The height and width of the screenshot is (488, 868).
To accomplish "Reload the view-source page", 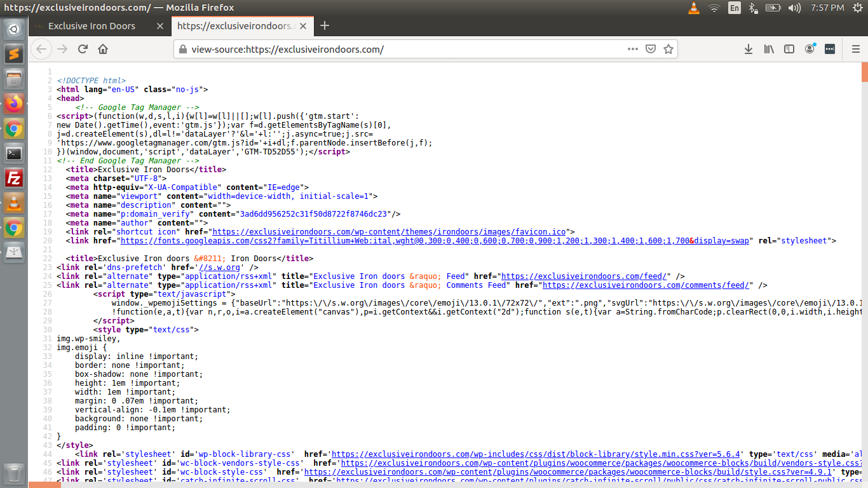I will [83, 49].
